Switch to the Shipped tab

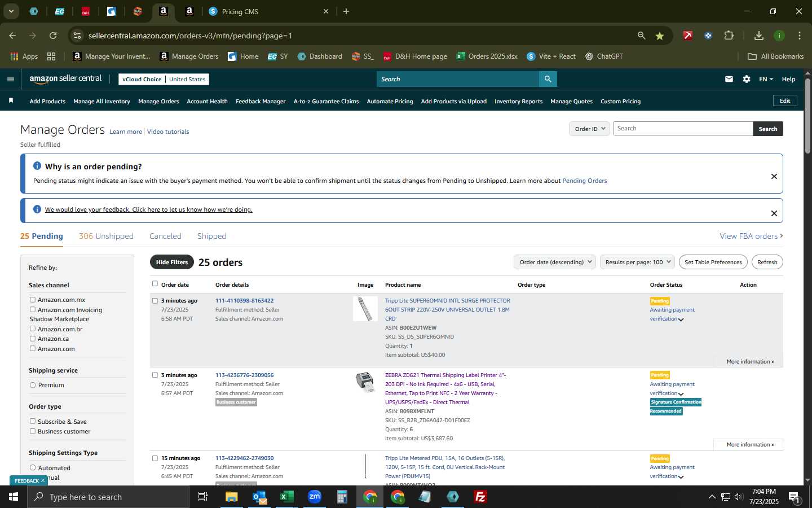pos(211,236)
